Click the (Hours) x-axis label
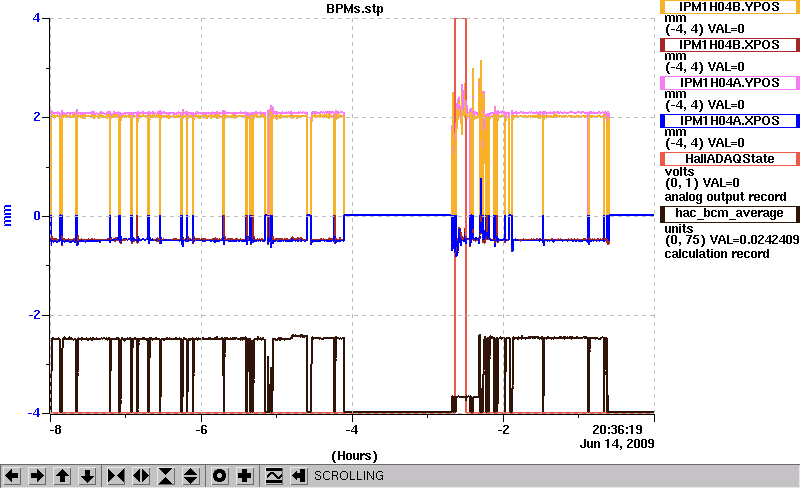 pos(355,455)
